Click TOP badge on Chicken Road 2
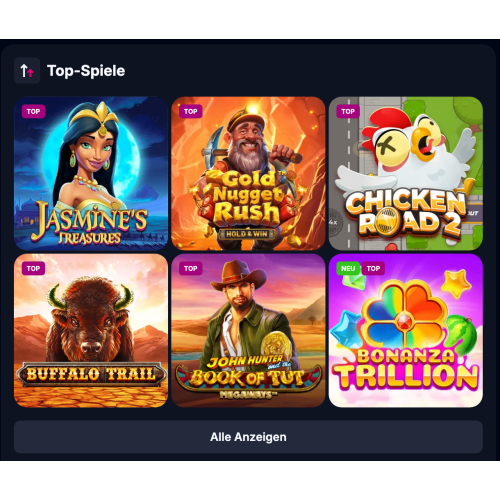 (348, 111)
